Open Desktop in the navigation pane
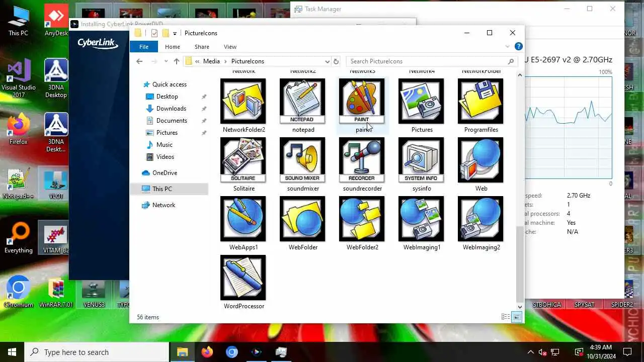The height and width of the screenshot is (362, 644). tap(167, 97)
